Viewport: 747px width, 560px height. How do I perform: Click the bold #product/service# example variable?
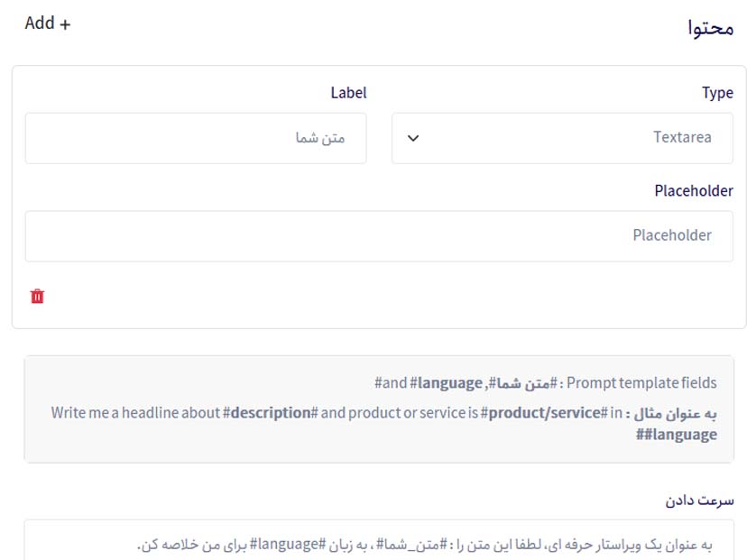544,413
